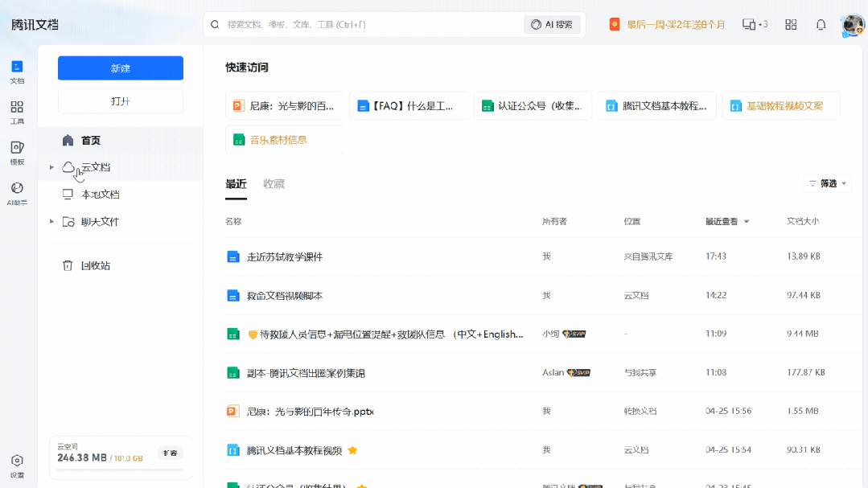This screenshot has width=868, height=488.
Task: Open the 筛选 filter dropdown
Action: (x=828, y=183)
